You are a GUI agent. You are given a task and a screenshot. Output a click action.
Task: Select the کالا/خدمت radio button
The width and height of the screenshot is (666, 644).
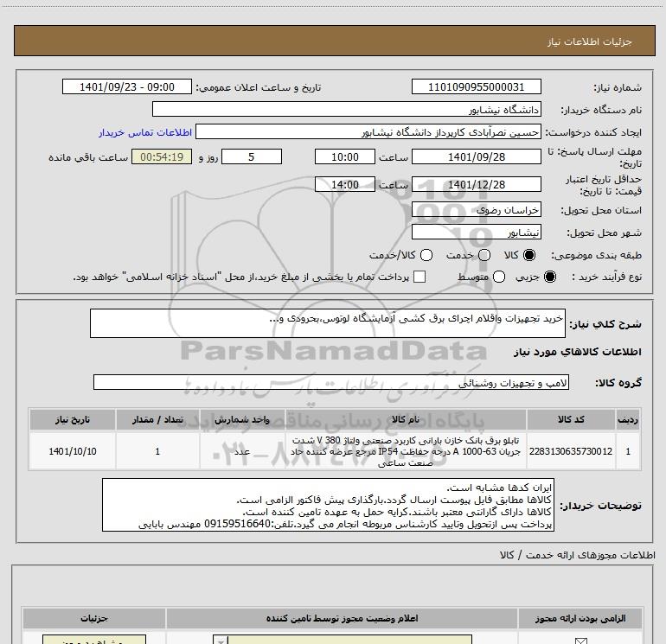point(426,255)
